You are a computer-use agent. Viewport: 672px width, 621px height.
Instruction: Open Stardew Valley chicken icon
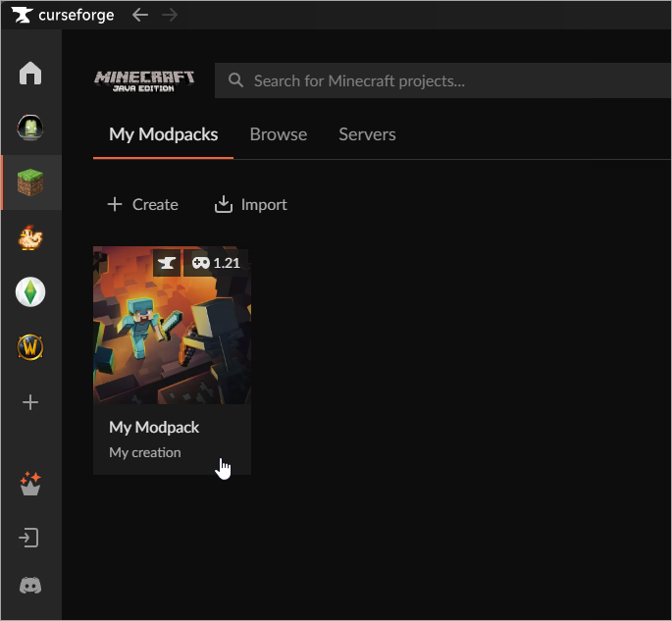click(30, 237)
